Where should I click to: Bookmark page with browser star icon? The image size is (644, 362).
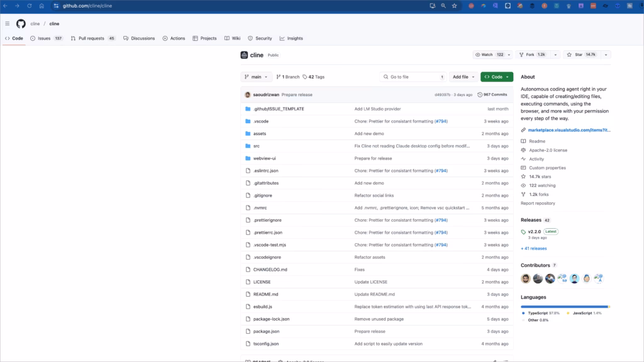coord(454,6)
